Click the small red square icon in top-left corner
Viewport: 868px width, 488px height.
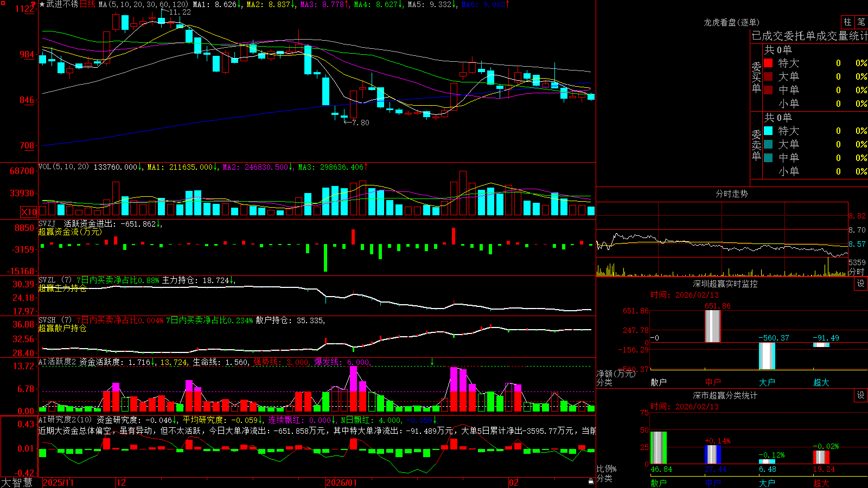[x=2, y=2]
